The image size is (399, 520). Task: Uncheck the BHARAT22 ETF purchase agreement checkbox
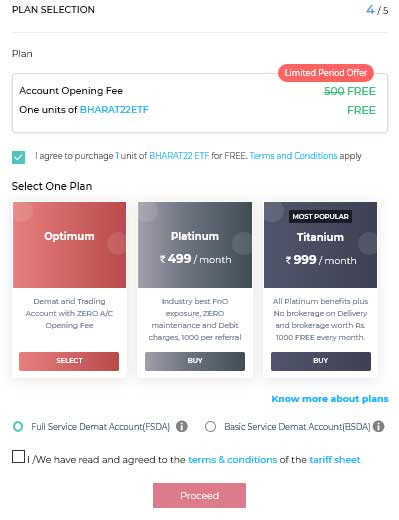[x=18, y=157]
